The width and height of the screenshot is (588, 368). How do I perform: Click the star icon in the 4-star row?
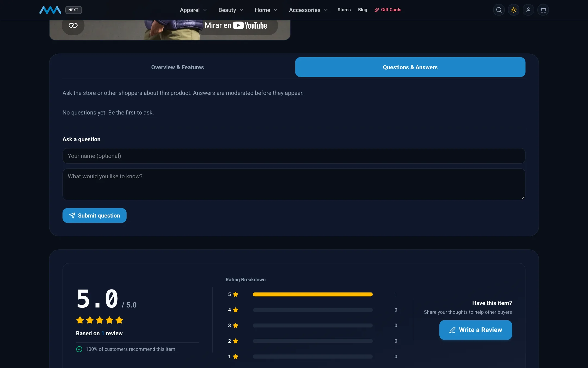point(236,310)
